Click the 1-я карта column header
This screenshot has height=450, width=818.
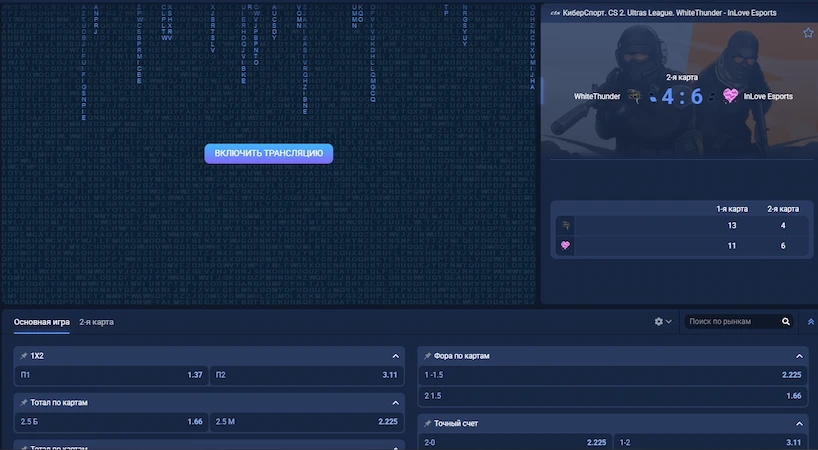[x=731, y=209]
